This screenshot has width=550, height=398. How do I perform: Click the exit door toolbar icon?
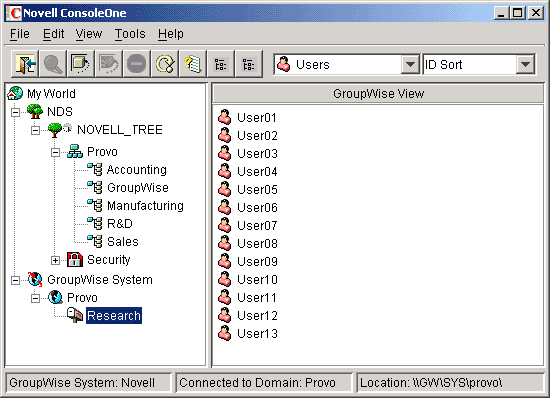(25, 64)
